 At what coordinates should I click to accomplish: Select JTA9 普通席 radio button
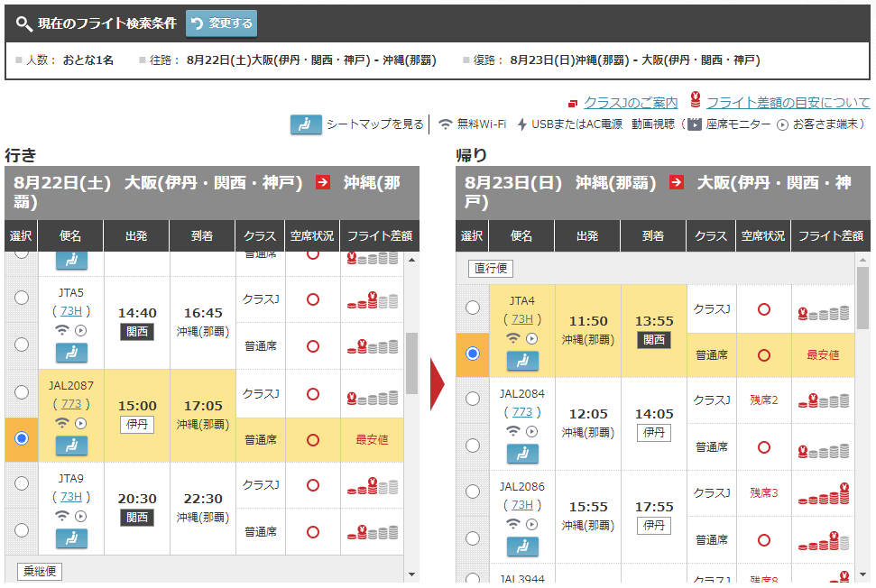[22, 530]
